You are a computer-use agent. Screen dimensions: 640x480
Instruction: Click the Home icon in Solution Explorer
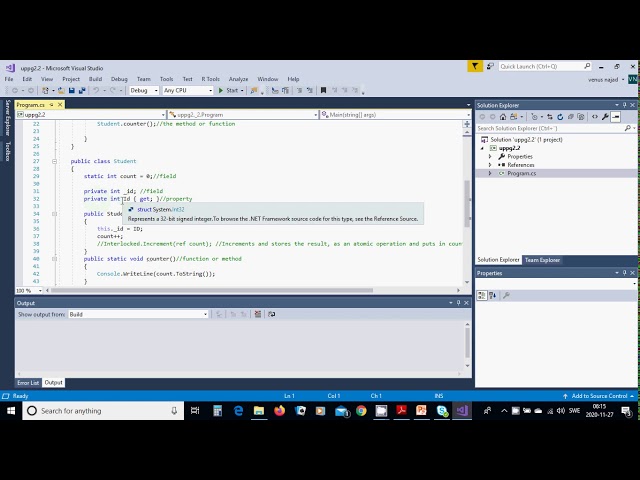tap(503, 117)
